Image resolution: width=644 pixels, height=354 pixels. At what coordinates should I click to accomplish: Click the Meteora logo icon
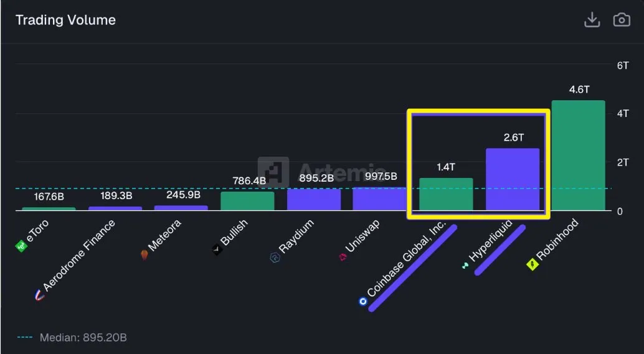[x=144, y=254]
